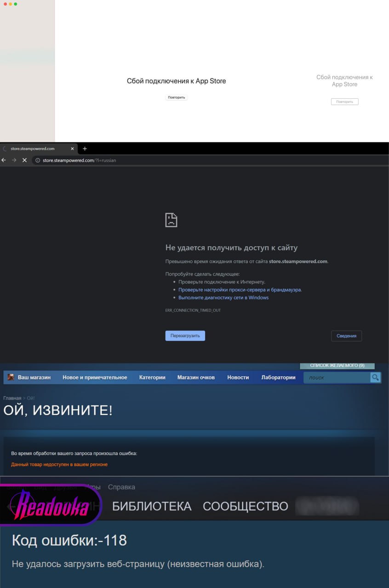Close the red macOS window button
The image size is (389, 588).
click(x=5, y=4)
